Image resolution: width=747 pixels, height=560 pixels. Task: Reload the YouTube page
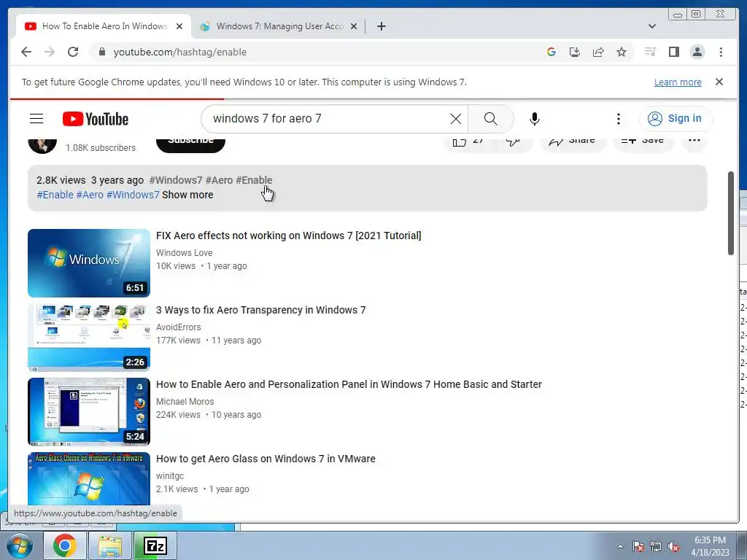click(x=72, y=52)
